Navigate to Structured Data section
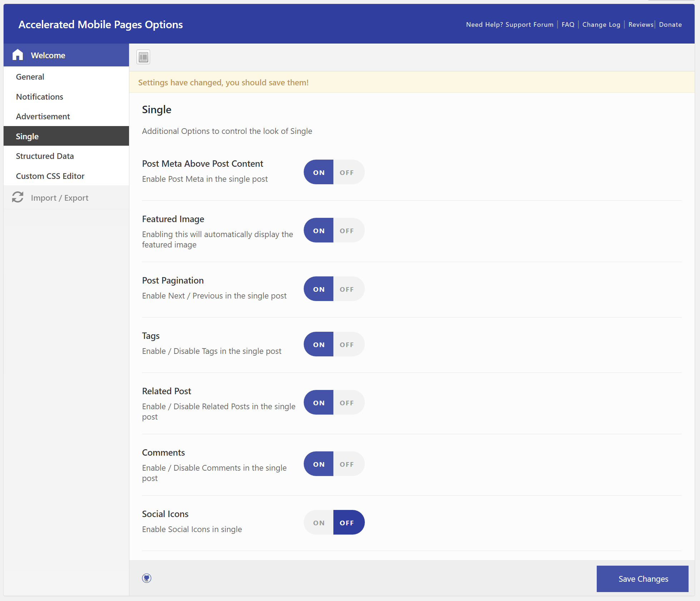This screenshot has width=700, height=601. [45, 156]
